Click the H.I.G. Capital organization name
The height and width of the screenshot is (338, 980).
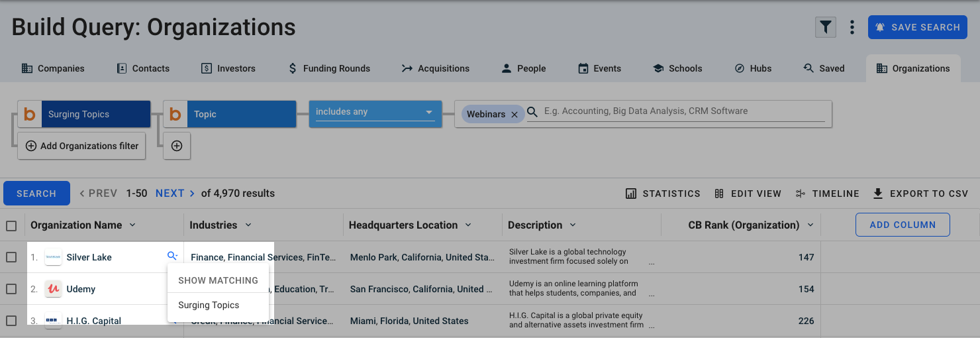(93, 321)
